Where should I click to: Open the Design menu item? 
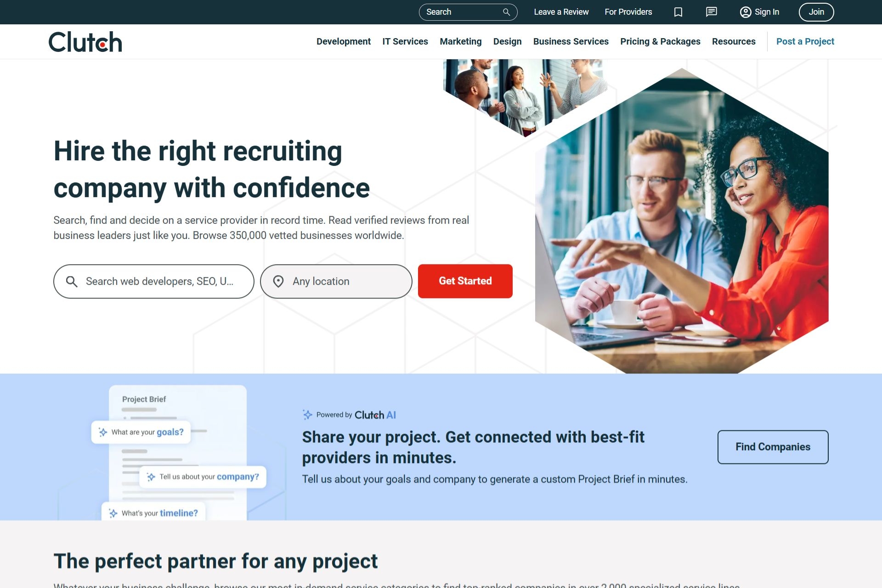pyautogui.click(x=507, y=41)
